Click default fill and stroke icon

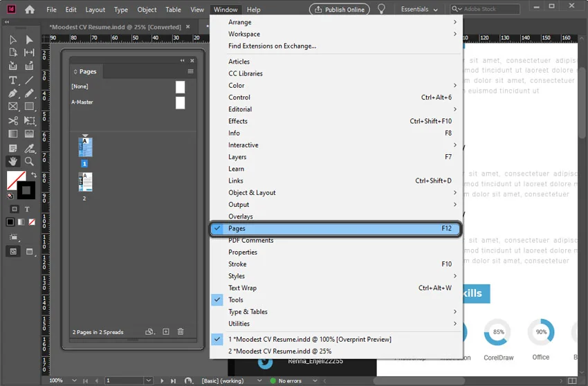[10, 196]
